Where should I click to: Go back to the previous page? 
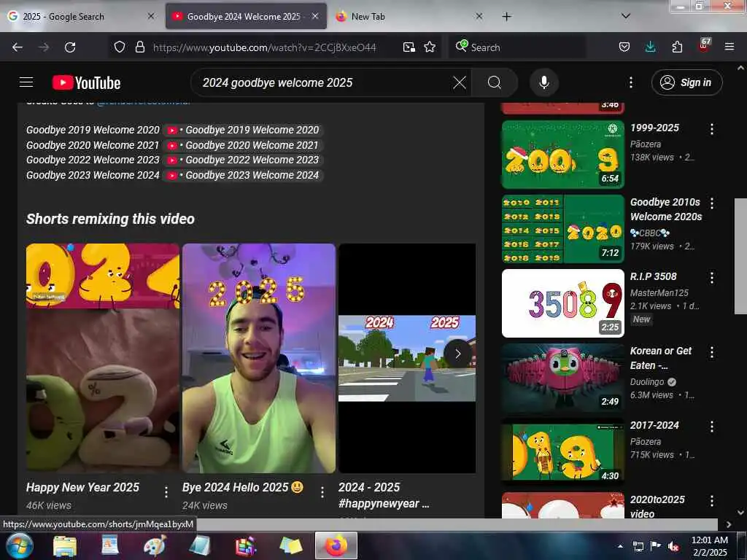tap(18, 47)
